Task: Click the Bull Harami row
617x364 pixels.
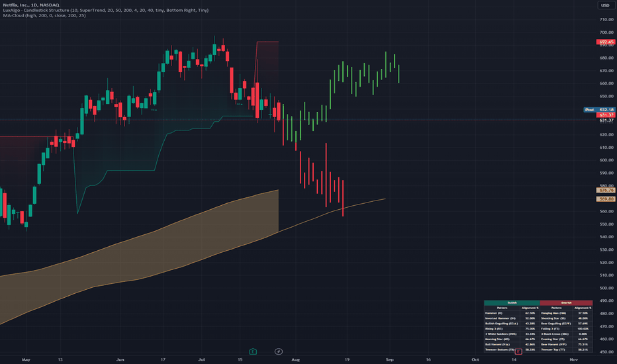Action: point(512,344)
